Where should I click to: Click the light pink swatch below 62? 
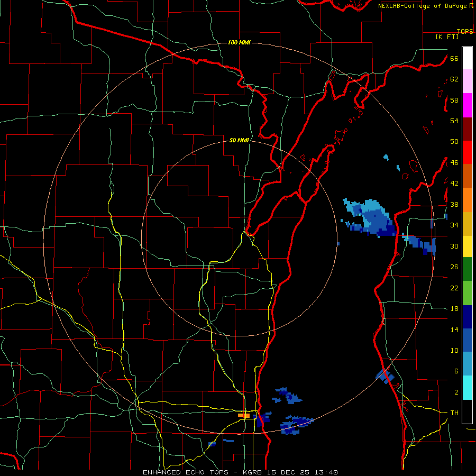(x=467, y=81)
